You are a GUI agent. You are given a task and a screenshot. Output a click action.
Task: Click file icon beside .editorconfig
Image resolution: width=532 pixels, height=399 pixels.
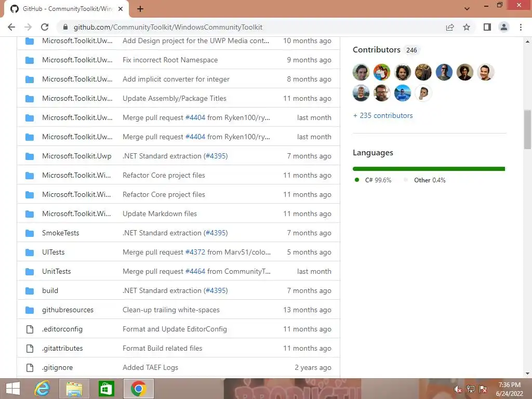pos(30,329)
